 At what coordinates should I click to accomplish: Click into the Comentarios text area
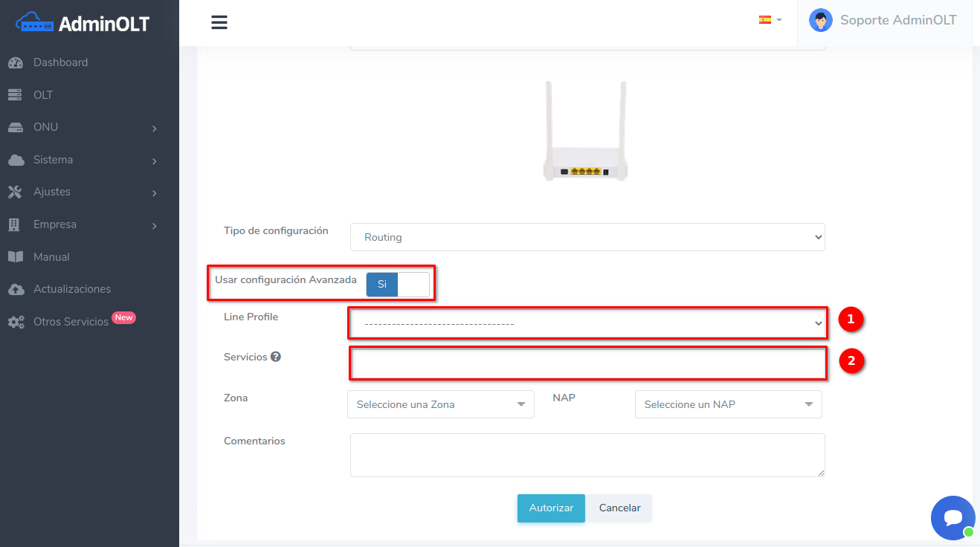pos(587,455)
